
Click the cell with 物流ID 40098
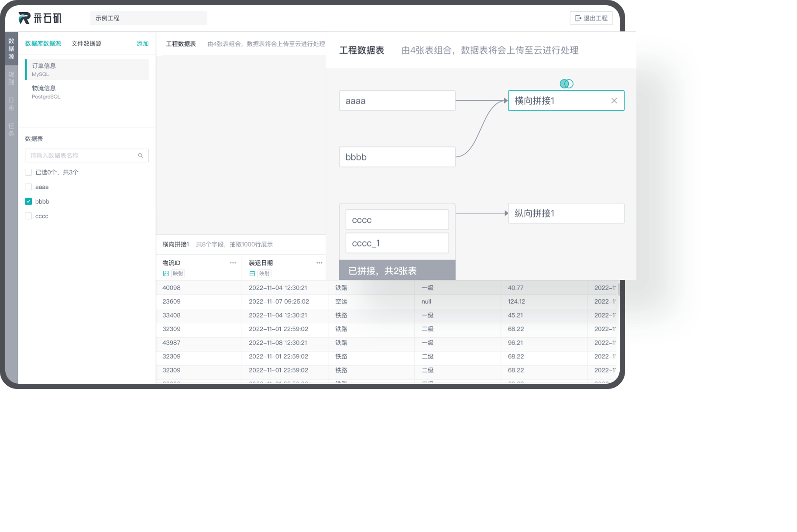tap(199, 288)
